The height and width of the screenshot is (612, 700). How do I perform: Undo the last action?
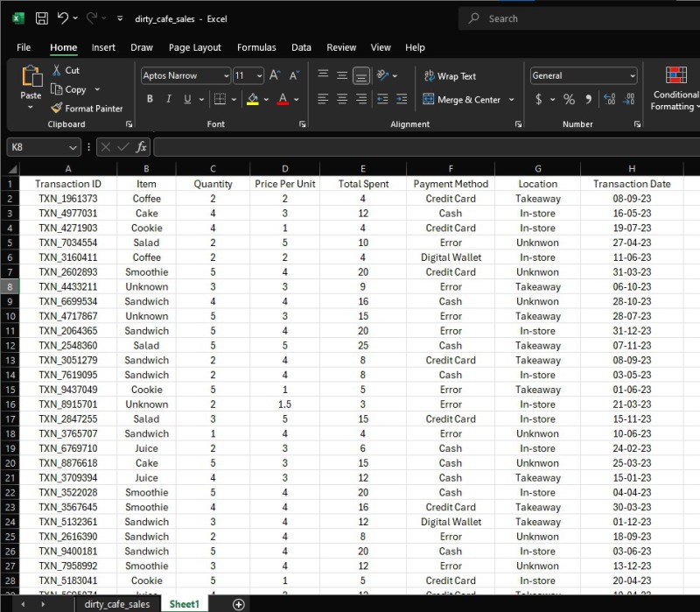tap(63, 18)
